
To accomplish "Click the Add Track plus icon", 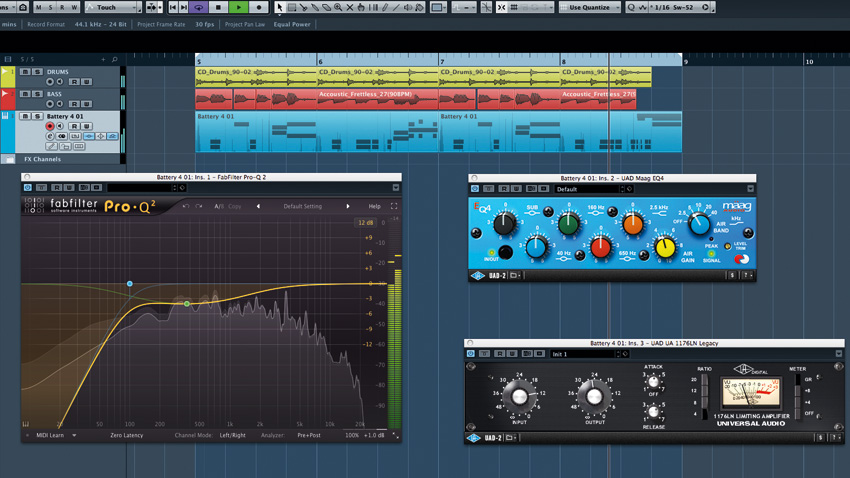I will [x=103, y=59].
